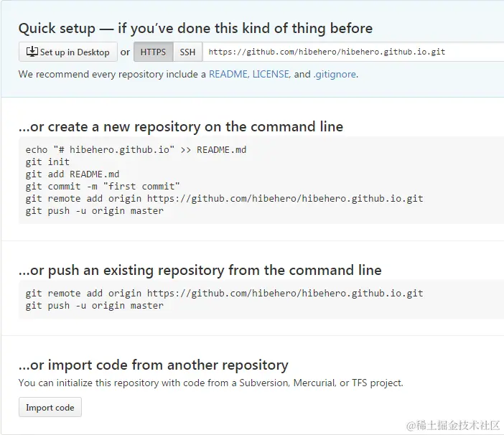Open the README recommendation link
Screen dimensions: 504x435
[x=228, y=74]
